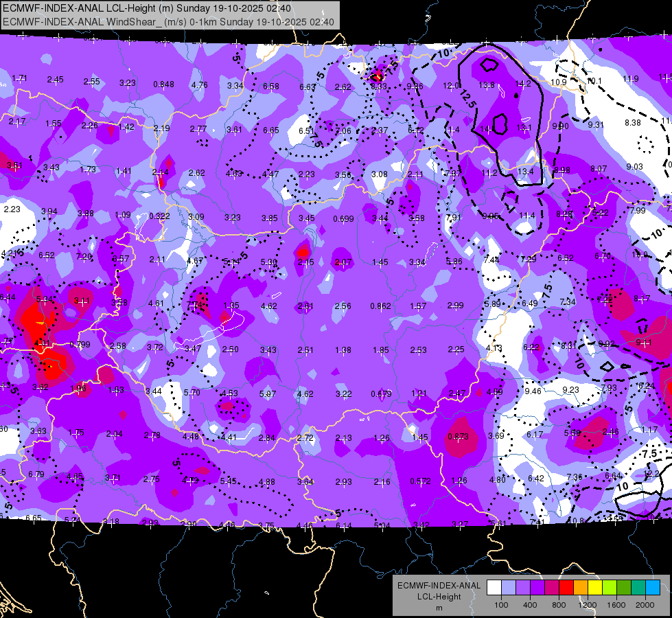The width and height of the screenshot is (672, 618).
Task: Click the wind shear value 13.1
Action: 524,127
